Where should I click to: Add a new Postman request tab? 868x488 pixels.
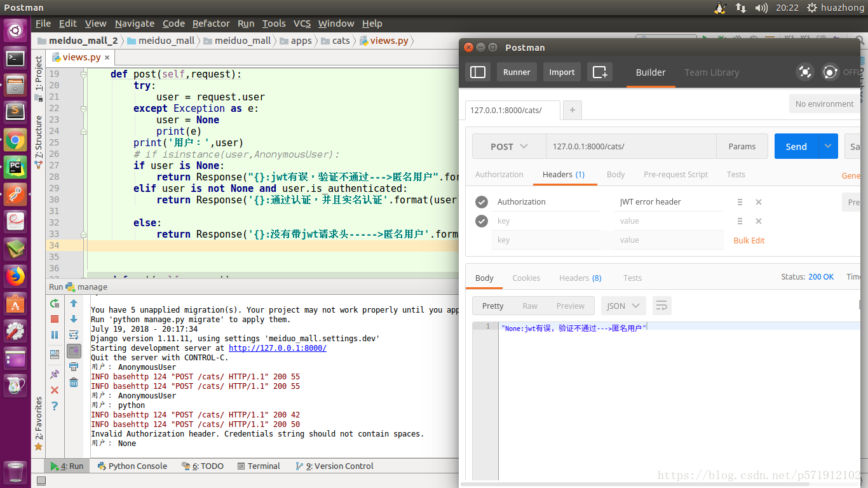573,110
